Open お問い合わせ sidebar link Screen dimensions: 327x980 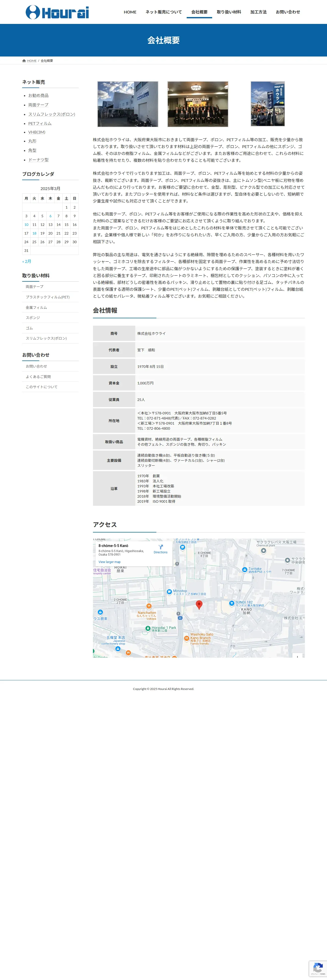pyautogui.click(x=50, y=366)
